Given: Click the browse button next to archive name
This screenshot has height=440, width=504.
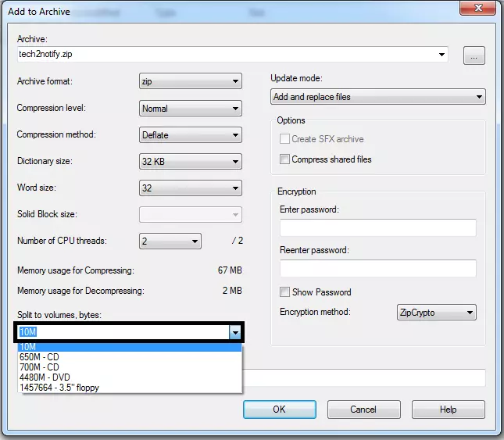Looking at the screenshot, I should point(474,55).
